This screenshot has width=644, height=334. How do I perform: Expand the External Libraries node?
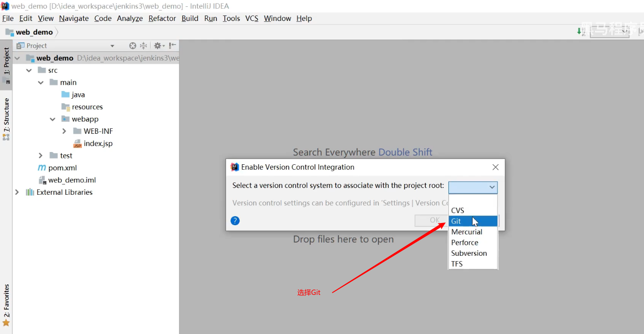(x=17, y=192)
